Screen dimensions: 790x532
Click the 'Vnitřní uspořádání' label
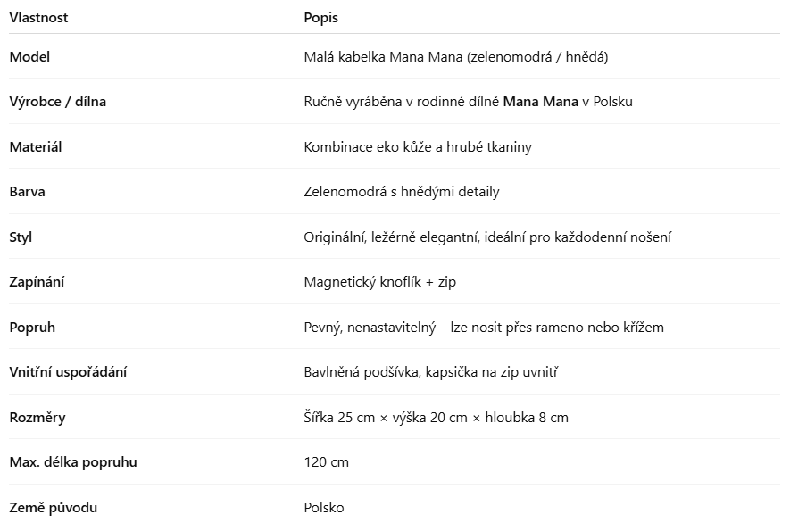(68, 372)
